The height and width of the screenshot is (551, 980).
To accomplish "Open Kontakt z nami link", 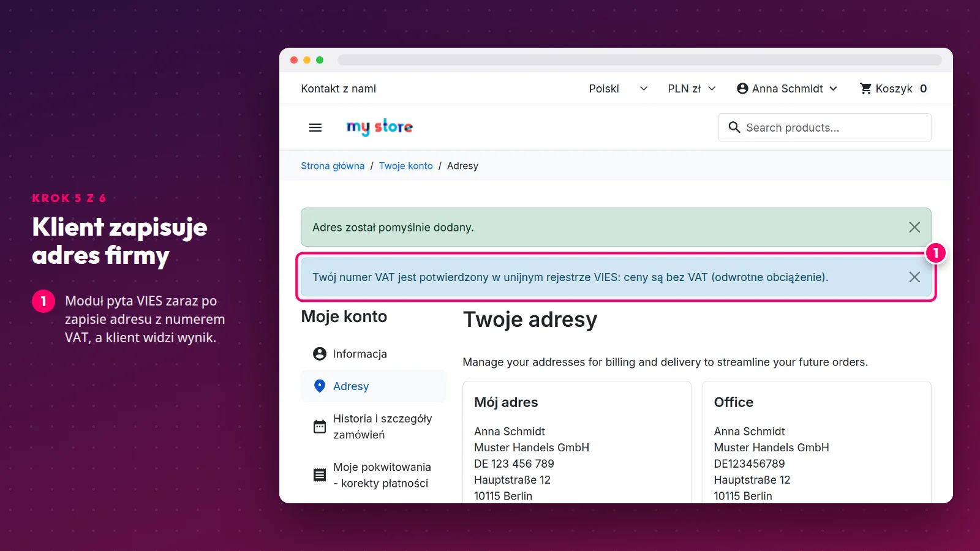I will (x=339, y=89).
